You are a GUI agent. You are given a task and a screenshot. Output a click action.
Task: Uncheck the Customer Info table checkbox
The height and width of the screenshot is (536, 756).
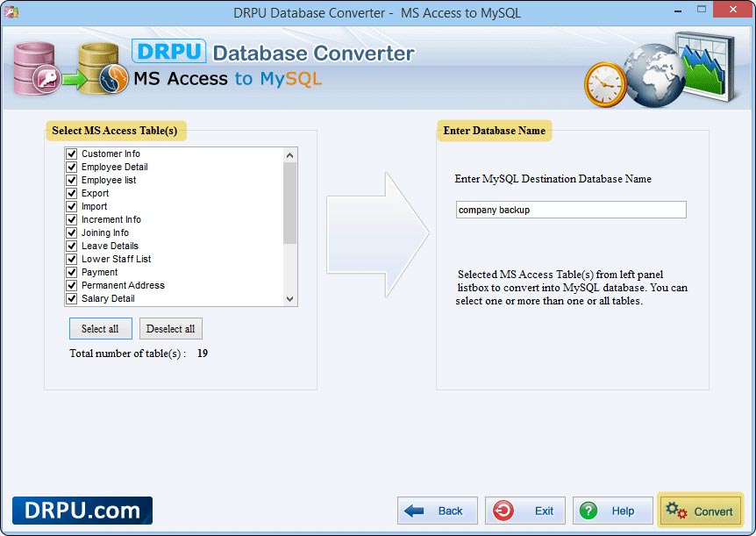pos(72,154)
